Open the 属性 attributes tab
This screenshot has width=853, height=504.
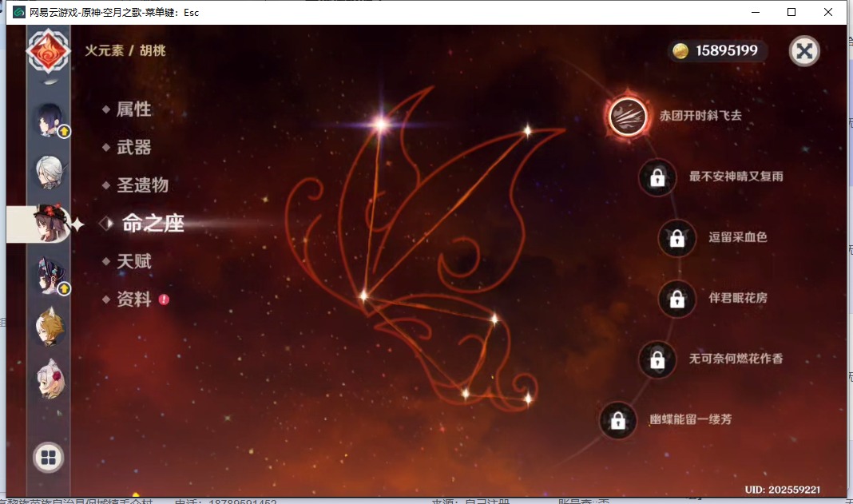tap(133, 109)
